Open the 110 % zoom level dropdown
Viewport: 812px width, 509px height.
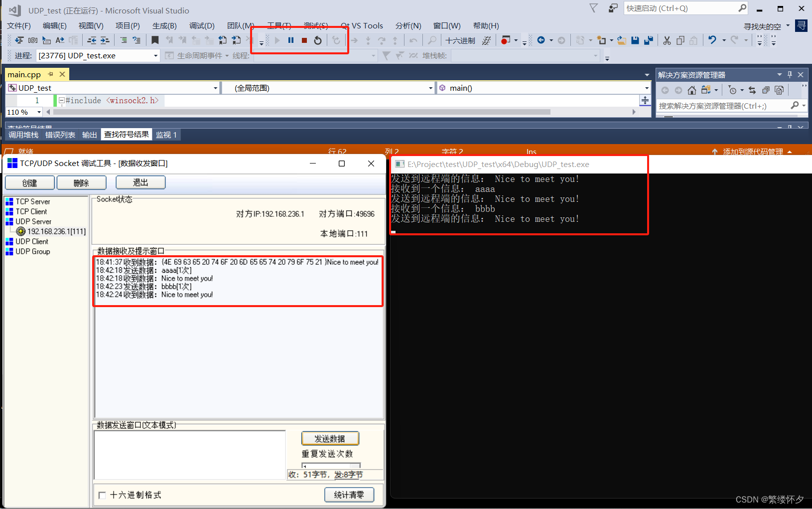point(39,112)
